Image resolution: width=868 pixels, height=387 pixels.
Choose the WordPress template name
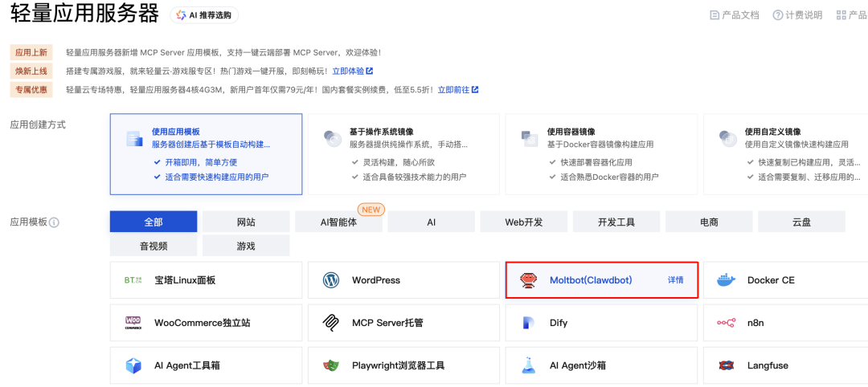tap(376, 280)
